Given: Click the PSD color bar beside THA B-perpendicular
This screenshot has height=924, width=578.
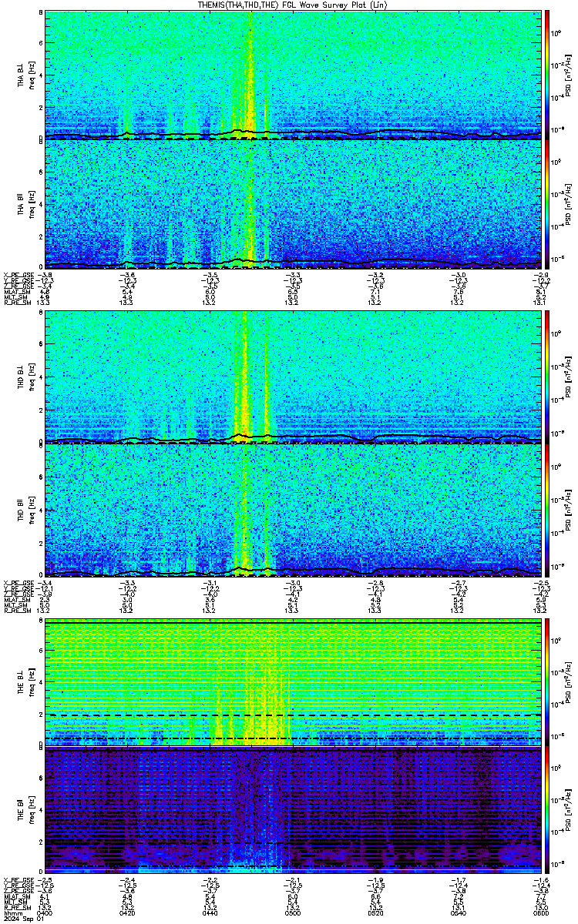Looking at the screenshot, I should point(548,74).
